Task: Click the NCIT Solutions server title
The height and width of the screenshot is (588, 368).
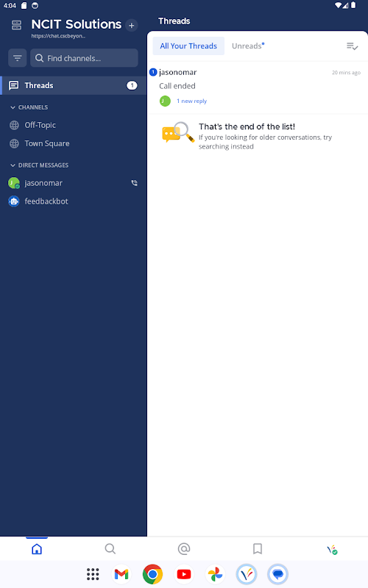Action: (x=77, y=24)
